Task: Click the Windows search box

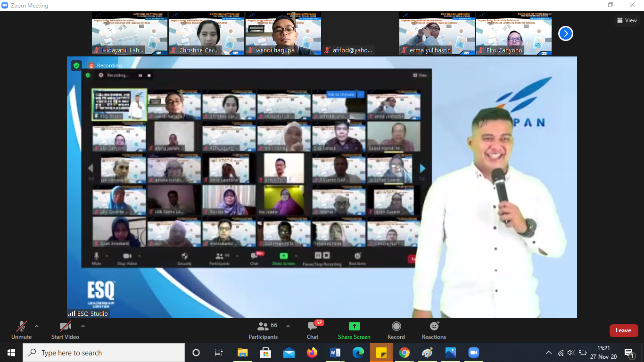Action: (104, 353)
